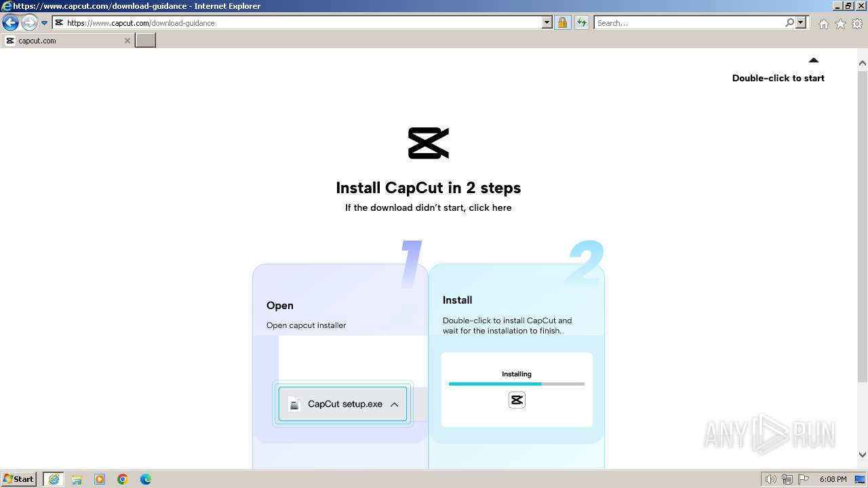Viewport: 868px width, 488px height.
Task: Select the capcut.com tab
Action: 66,41
